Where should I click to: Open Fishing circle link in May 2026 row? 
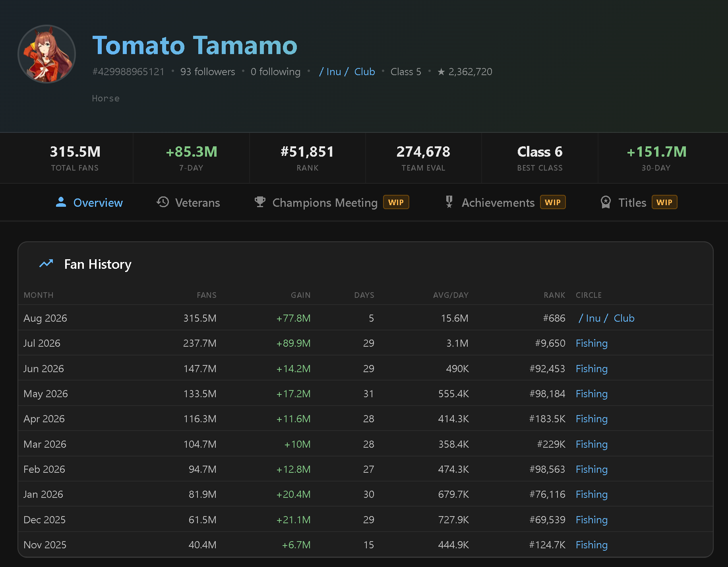pyautogui.click(x=592, y=394)
